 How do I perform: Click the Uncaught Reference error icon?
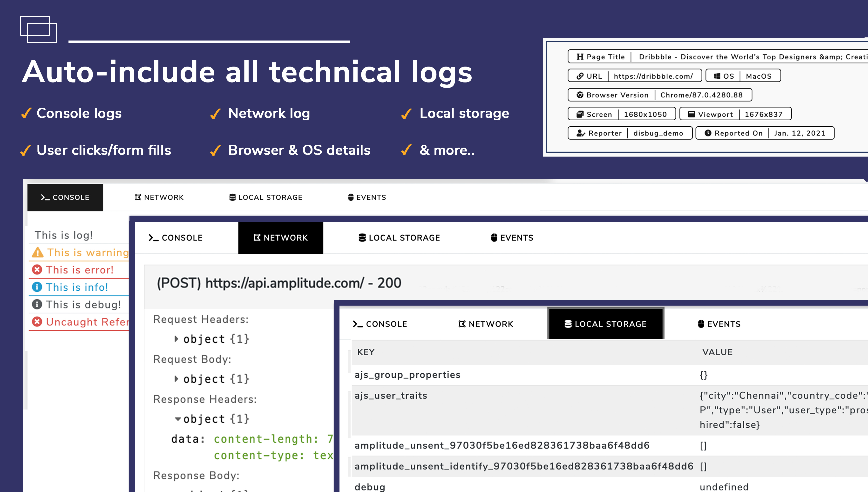(37, 321)
